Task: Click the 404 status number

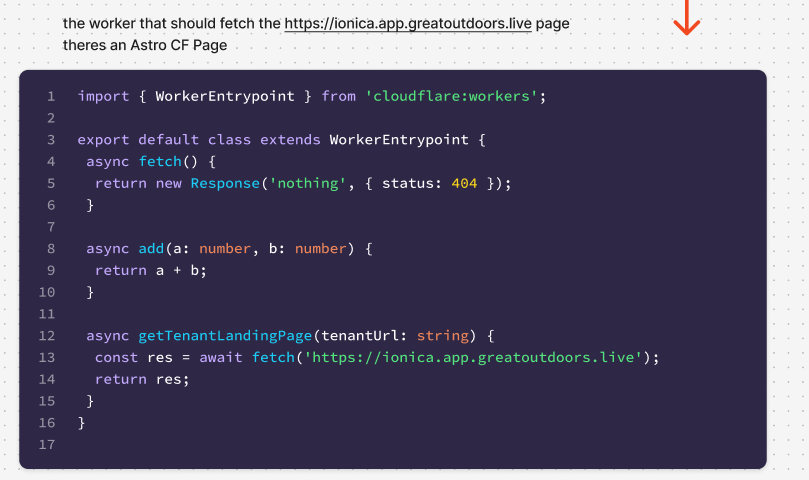Action: click(464, 183)
